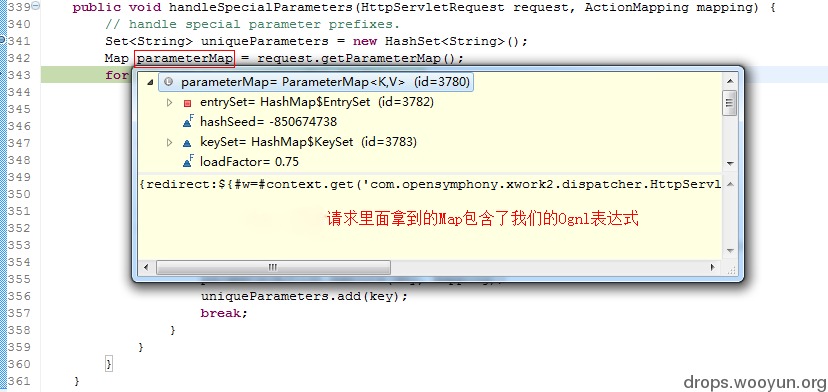Click the horizontal scrollbar thumb in popup
Screen dimensions: 828x392
273,267
